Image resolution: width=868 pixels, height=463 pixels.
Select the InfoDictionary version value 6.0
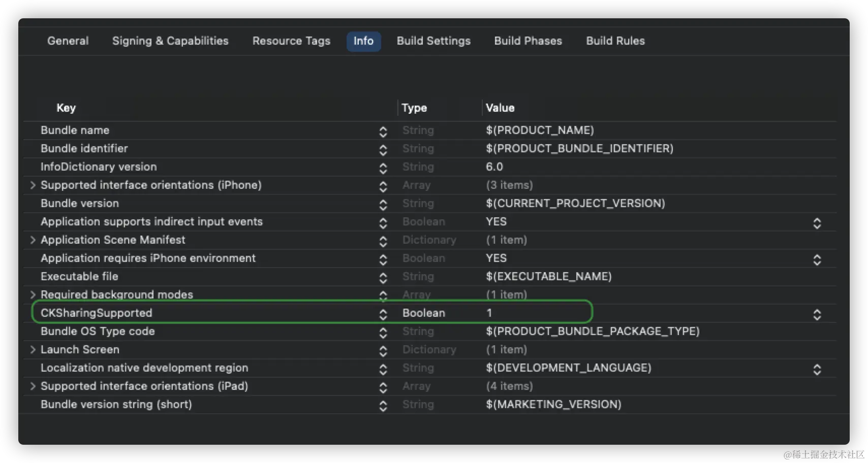[x=494, y=167]
